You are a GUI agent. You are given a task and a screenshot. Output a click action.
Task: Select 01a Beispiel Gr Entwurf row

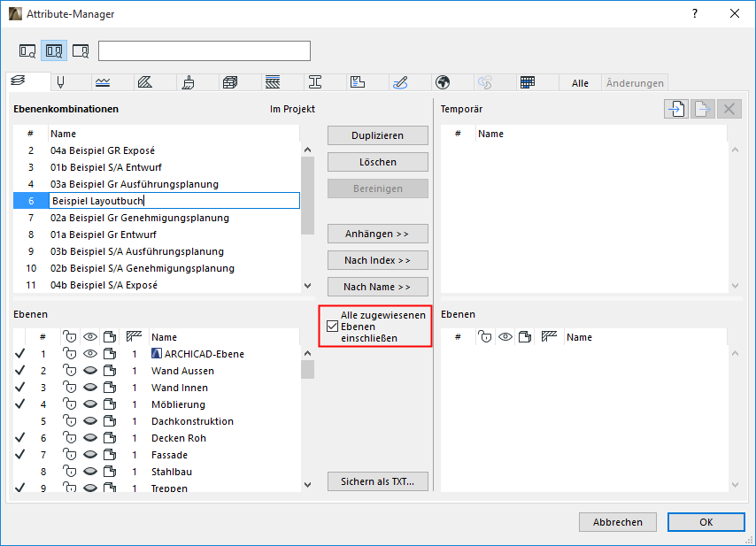(x=157, y=235)
